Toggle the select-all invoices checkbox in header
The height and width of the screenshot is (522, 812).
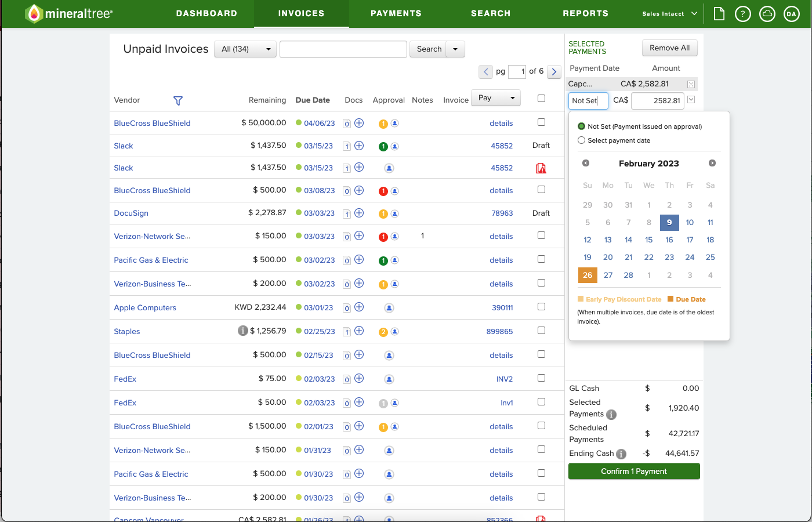(541, 99)
